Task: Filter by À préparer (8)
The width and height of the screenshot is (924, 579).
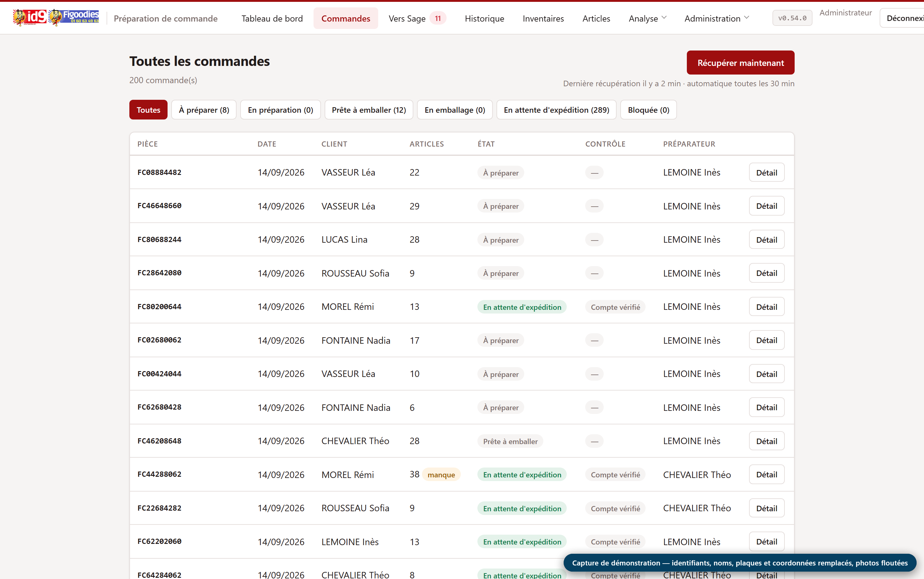Action: click(x=204, y=110)
